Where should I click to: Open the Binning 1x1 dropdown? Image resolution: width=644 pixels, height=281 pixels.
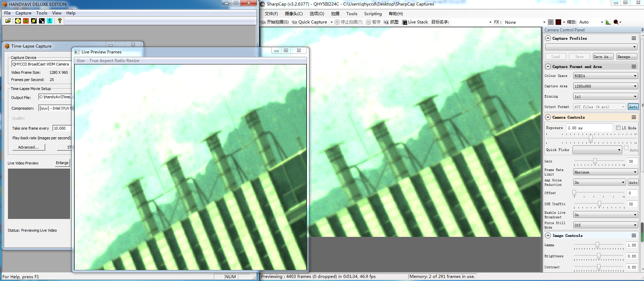(605, 97)
